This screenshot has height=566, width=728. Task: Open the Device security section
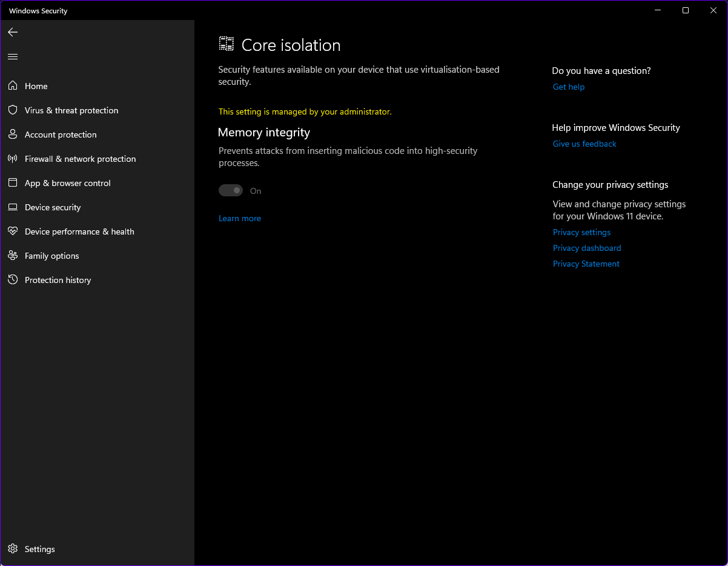click(52, 207)
